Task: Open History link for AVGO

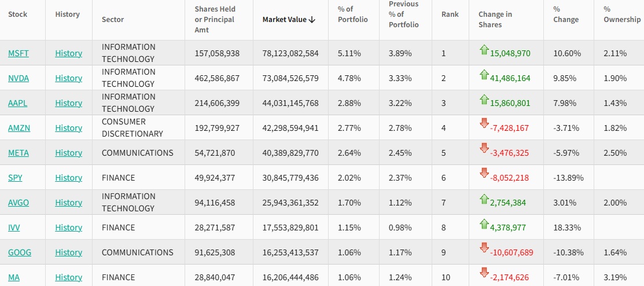Action: tap(69, 203)
